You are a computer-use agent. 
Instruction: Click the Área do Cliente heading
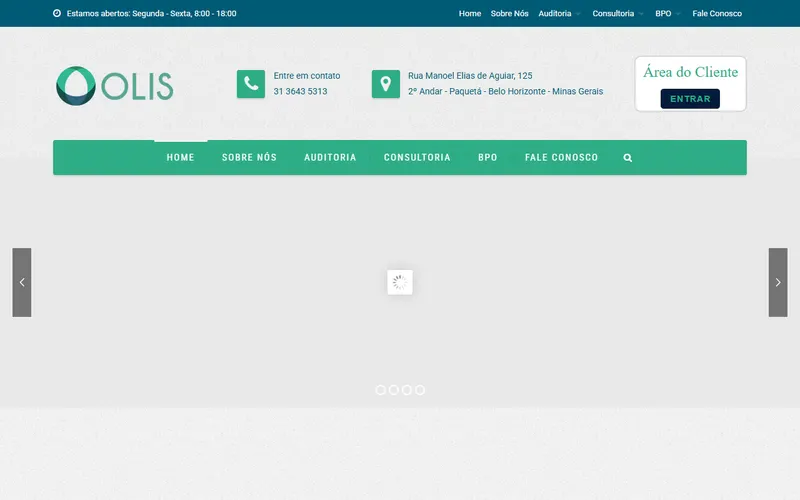pyautogui.click(x=690, y=72)
